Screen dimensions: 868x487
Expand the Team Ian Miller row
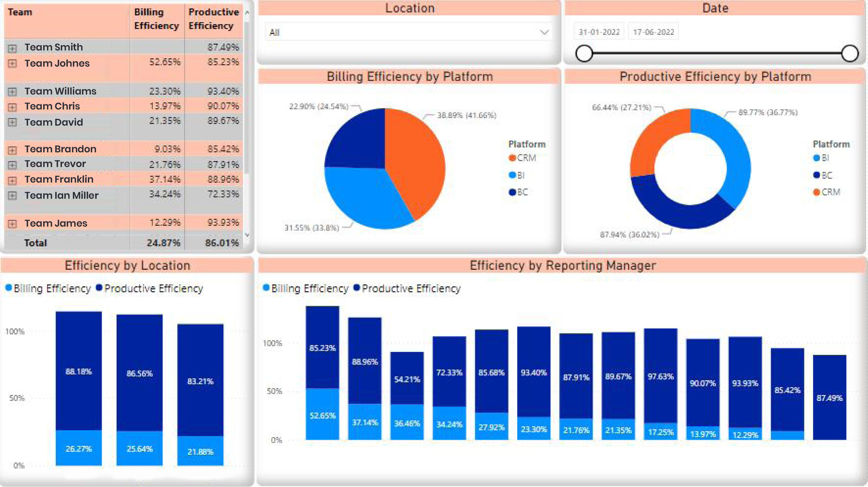12,196
